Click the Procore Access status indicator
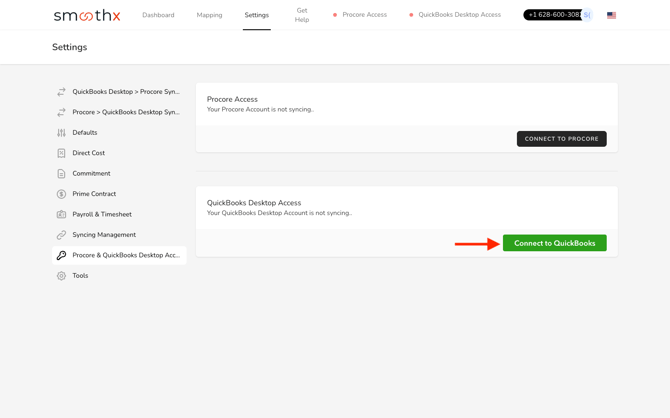 pyautogui.click(x=360, y=15)
